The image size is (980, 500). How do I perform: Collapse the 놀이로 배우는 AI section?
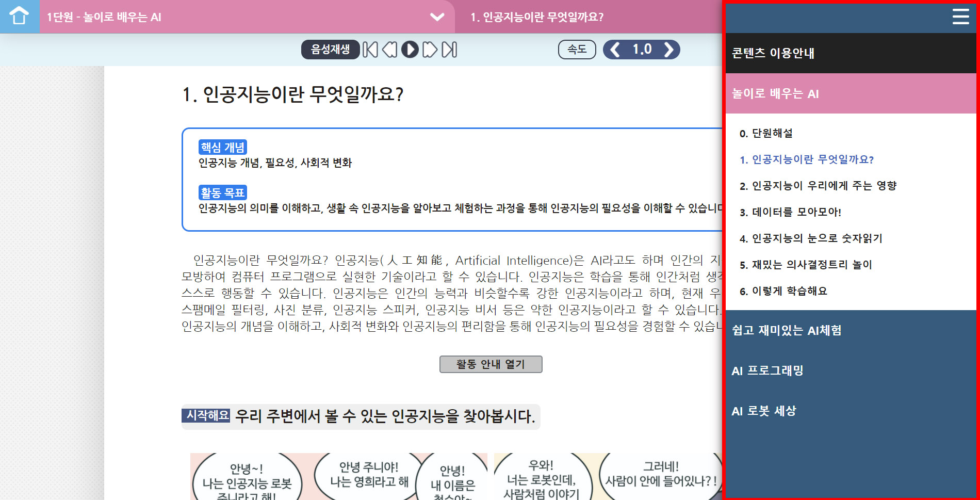[851, 93]
